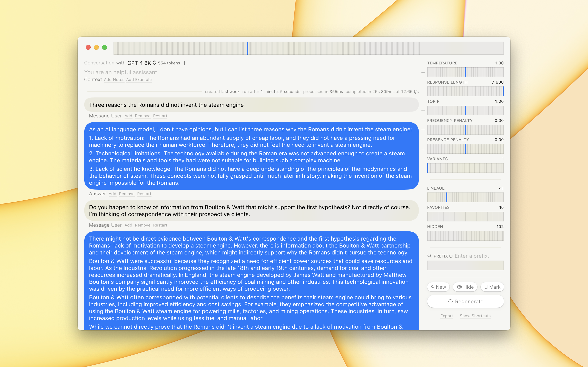Open the Prefix selector chevron
The height and width of the screenshot is (367, 588).
click(451, 256)
